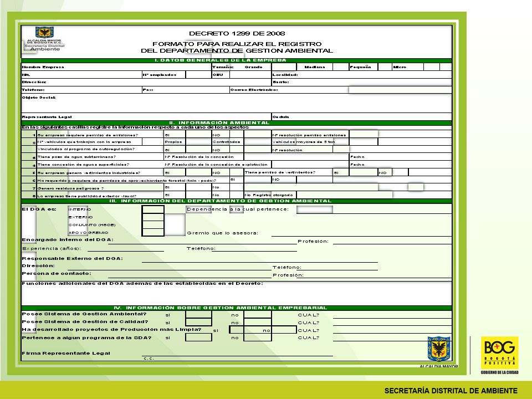The image size is (532, 399).
Task: Click the Micro size box
Action: pos(432,67)
